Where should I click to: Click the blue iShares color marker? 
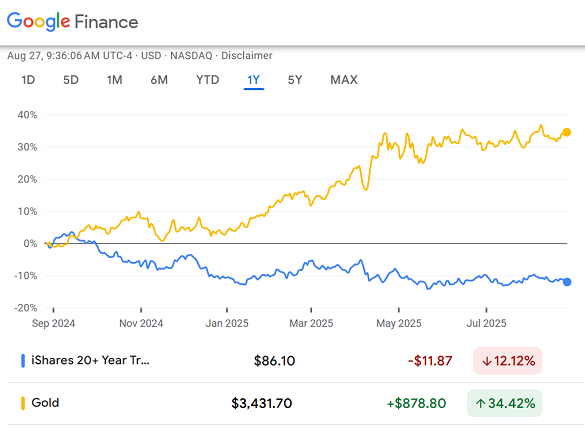[x=23, y=361]
